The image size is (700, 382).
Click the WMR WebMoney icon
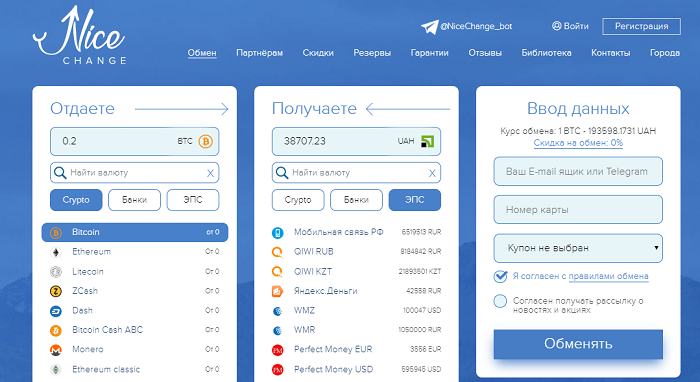click(x=278, y=331)
